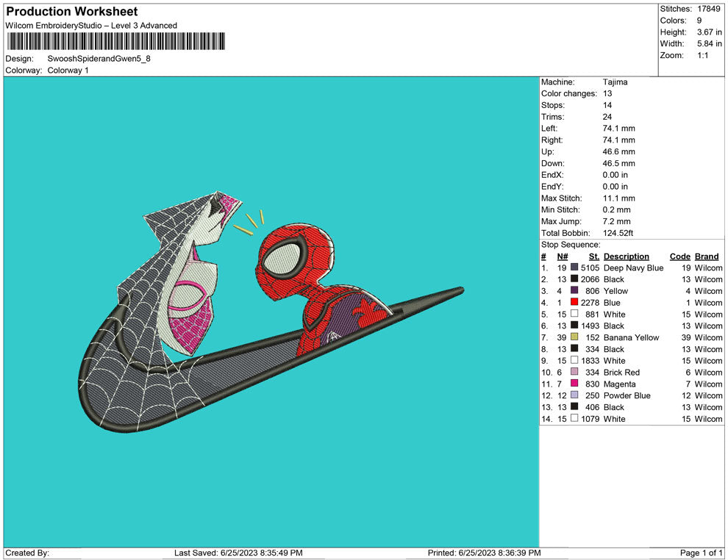Click the barcode under the worksheet title
728x560 pixels.
[x=115, y=41]
